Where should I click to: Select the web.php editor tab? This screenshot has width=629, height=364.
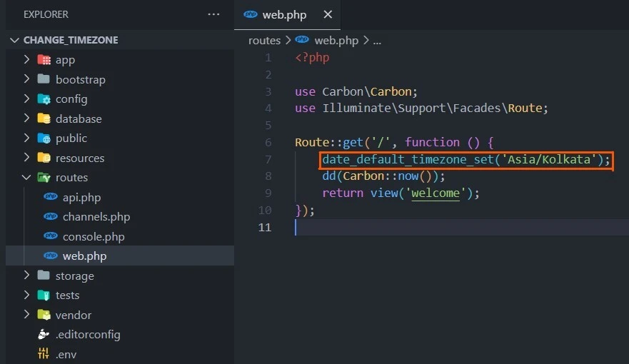[x=287, y=15]
